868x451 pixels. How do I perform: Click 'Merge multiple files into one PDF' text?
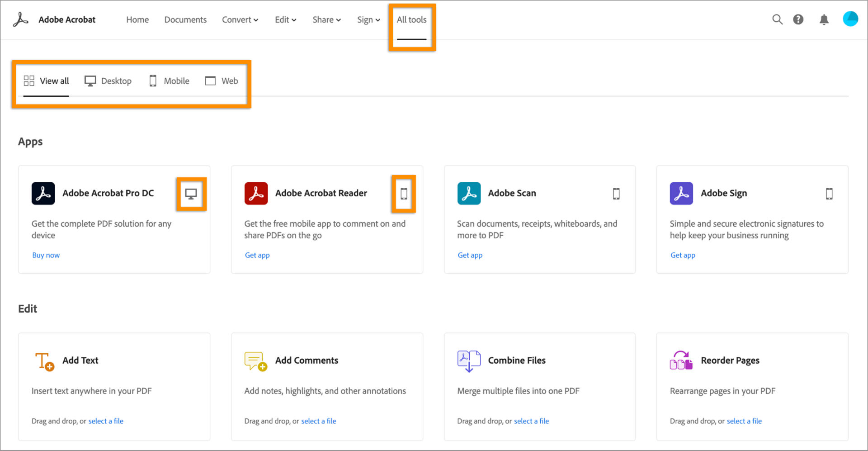(x=518, y=391)
